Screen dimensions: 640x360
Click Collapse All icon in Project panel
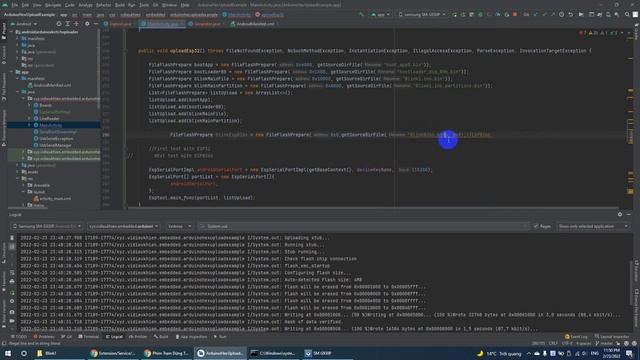click(76, 24)
